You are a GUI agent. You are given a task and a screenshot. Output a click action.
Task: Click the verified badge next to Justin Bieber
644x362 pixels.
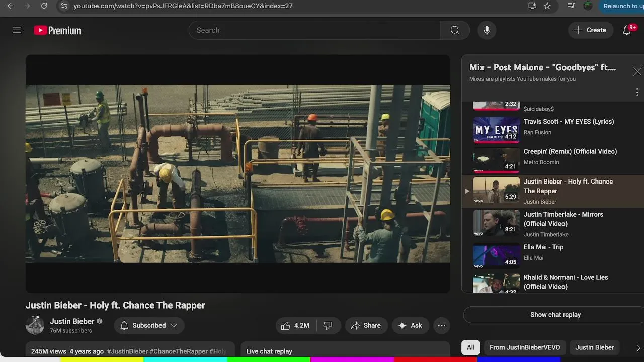(x=100, y=321)
